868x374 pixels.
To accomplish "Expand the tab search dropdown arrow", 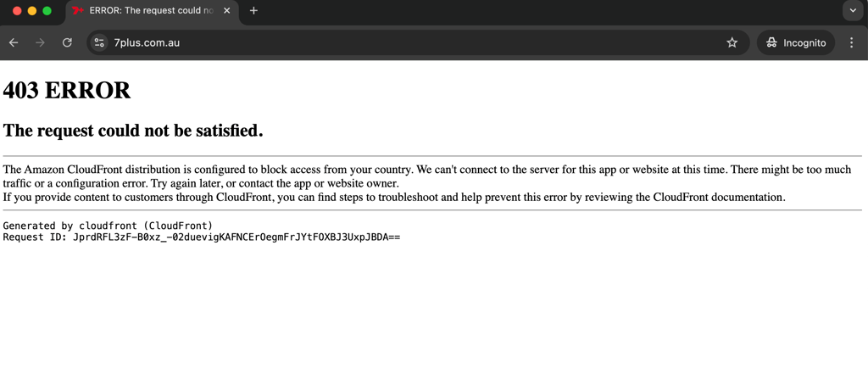I will [853, 10].
